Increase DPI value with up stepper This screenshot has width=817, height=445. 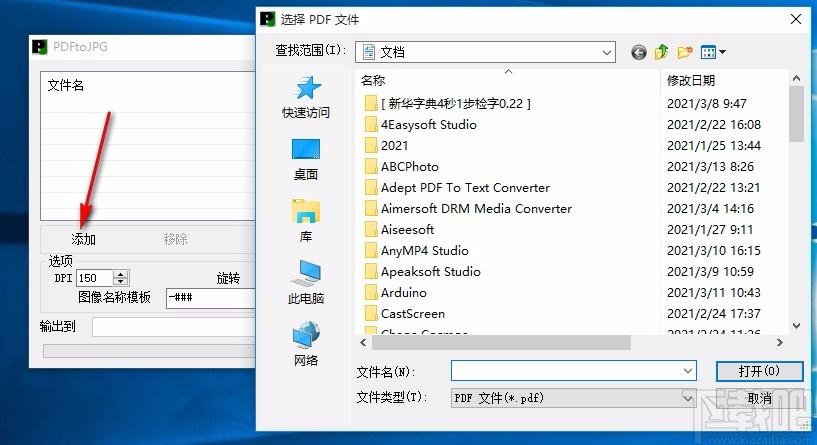(121, 274)
